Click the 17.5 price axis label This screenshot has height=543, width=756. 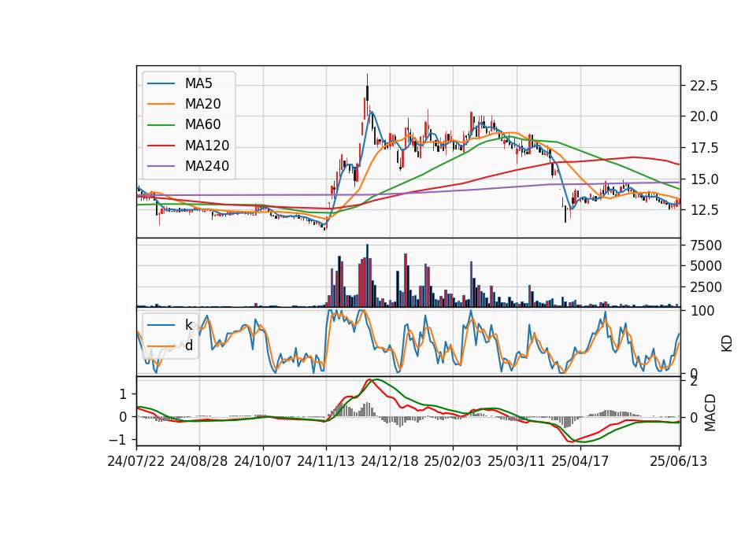pos(704,148)
